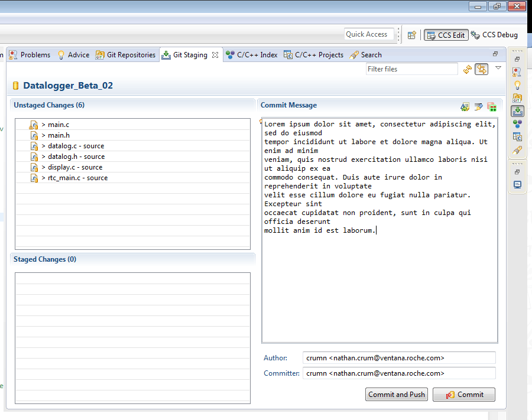This screenshot has width=532, height=420.
Task: Click the Refresh staging view icon
Action: [468, 69]
